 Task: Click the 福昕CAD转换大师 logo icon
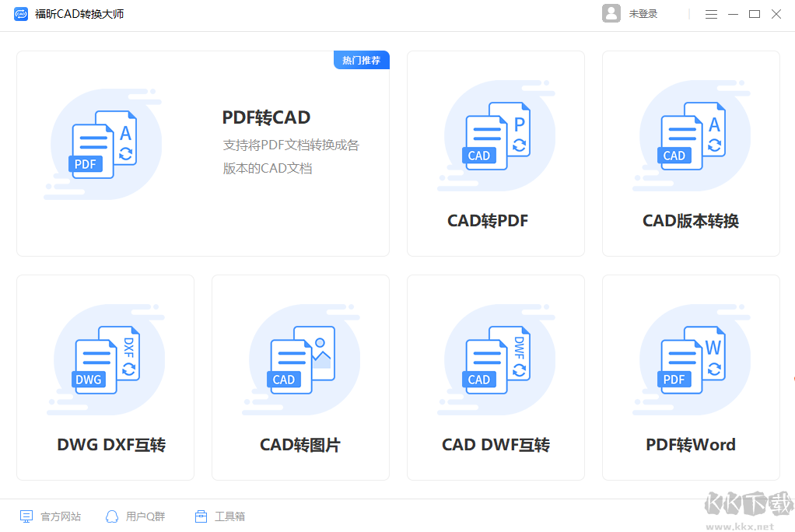point(21,13)
